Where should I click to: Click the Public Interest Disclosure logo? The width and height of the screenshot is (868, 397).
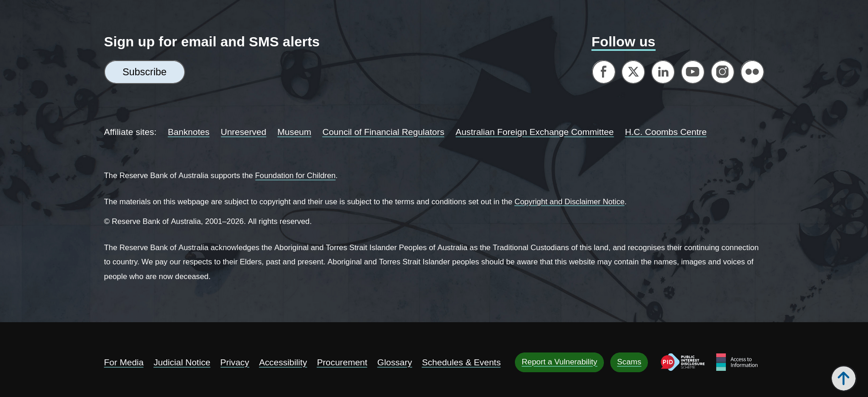(x=683, y=362)
